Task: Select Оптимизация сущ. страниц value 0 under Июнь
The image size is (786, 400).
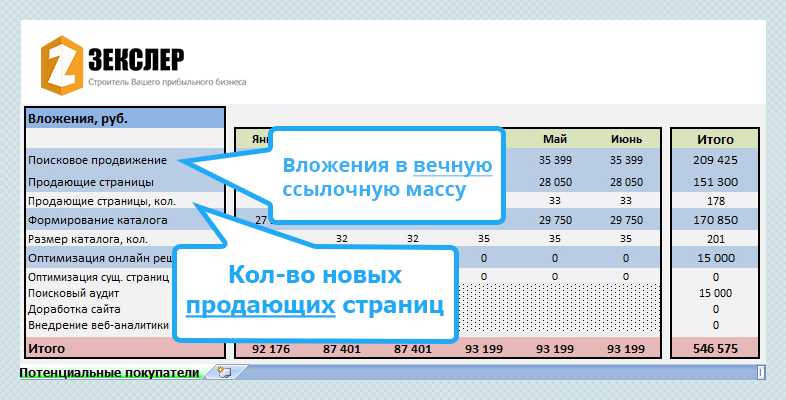Action: coord(626,277)
